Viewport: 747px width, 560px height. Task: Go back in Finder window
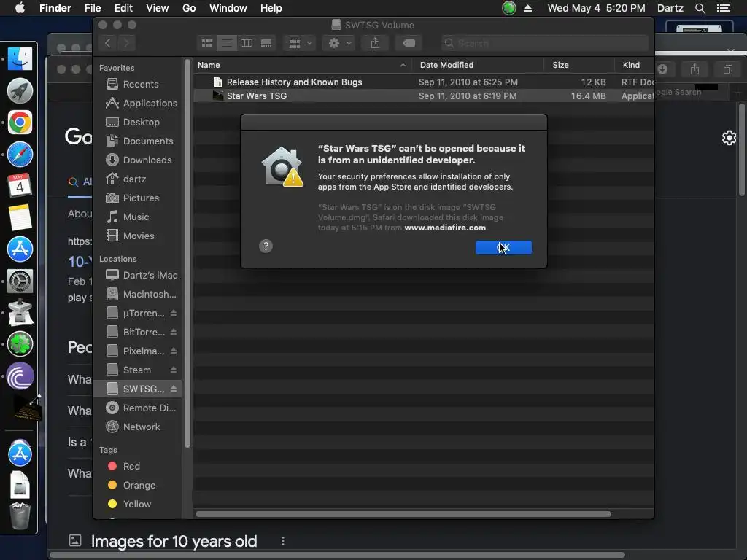pyautogui.click(x=108, y=43)
